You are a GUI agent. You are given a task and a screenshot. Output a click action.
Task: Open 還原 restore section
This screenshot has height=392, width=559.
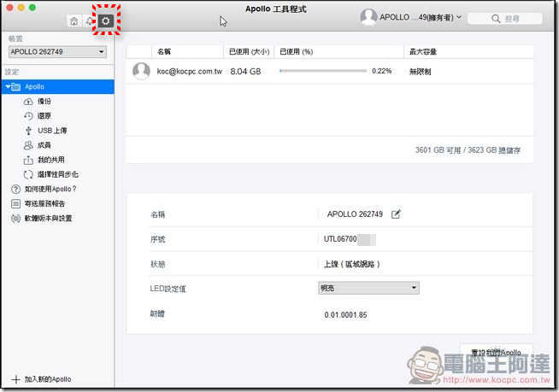(44, 116)
